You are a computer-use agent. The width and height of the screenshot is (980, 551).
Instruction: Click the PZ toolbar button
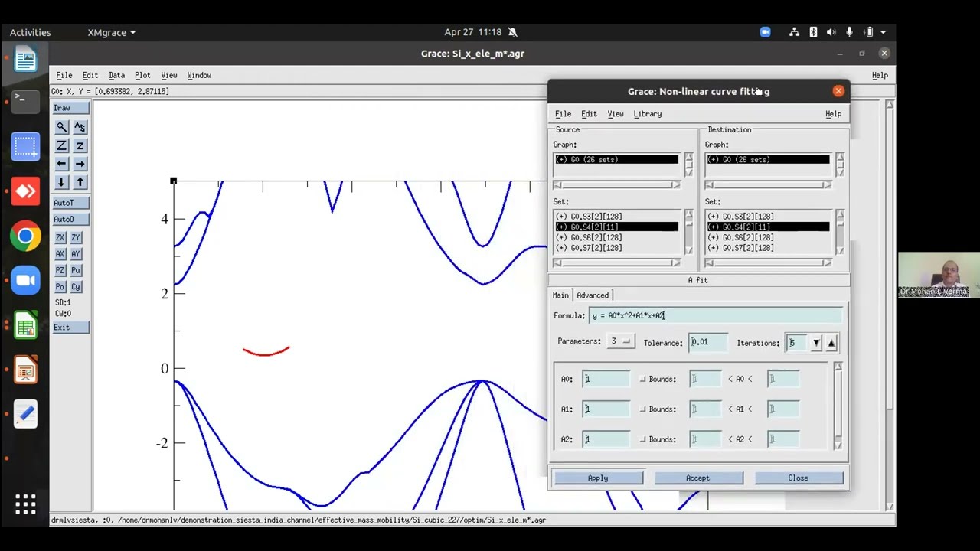(x=60, y=270)
